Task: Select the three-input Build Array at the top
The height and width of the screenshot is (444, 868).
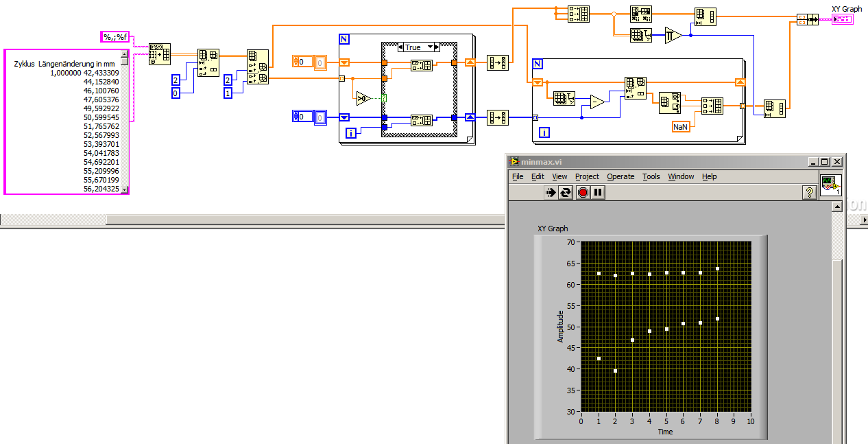Action: 579,14
